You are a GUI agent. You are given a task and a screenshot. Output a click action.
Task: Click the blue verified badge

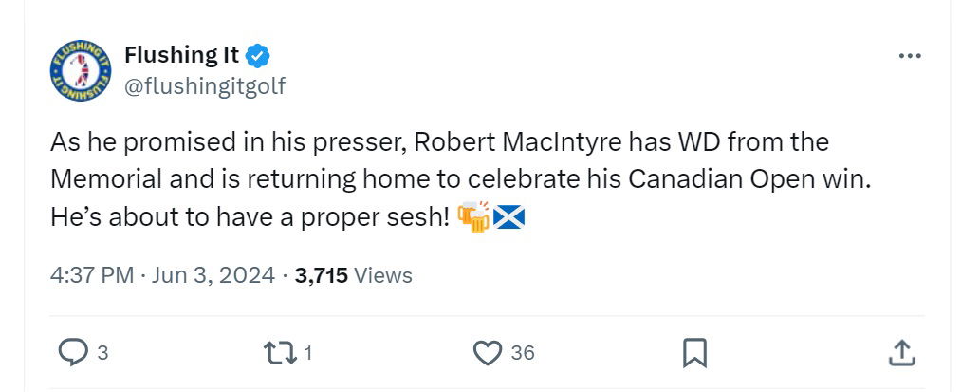point(259,56)
